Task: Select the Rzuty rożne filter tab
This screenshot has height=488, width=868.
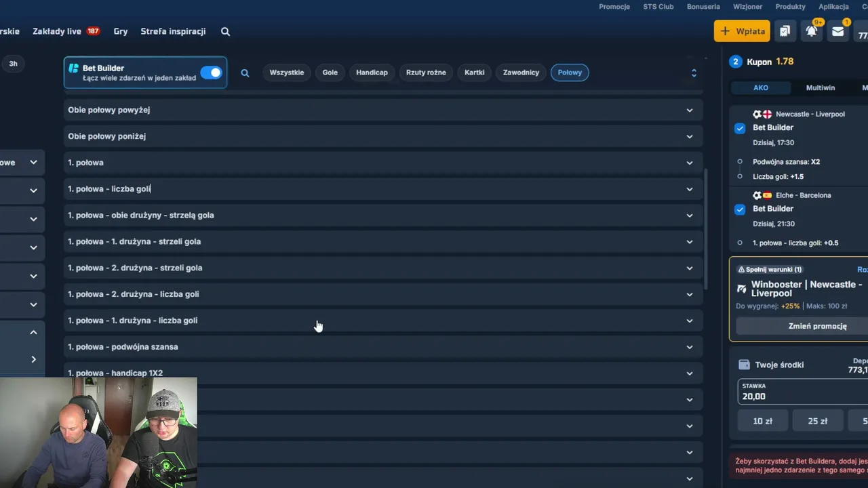Action: point(426,73)
